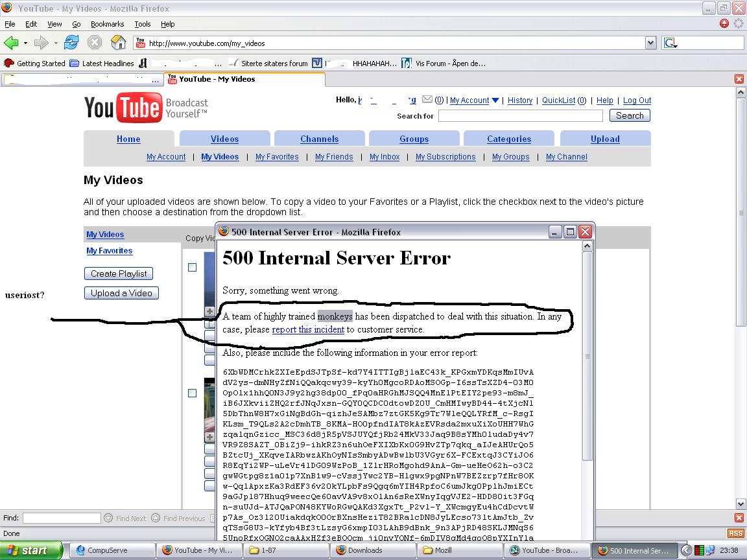Reload the page with the Refresh icon
This screenshot has width=747, height=560.
[x=71, y=42]
